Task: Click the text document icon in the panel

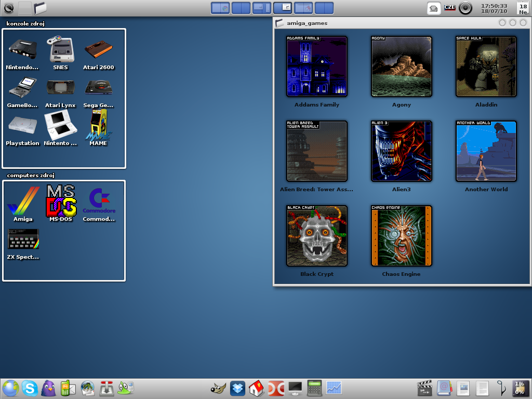Action: [x=482, y=388]
